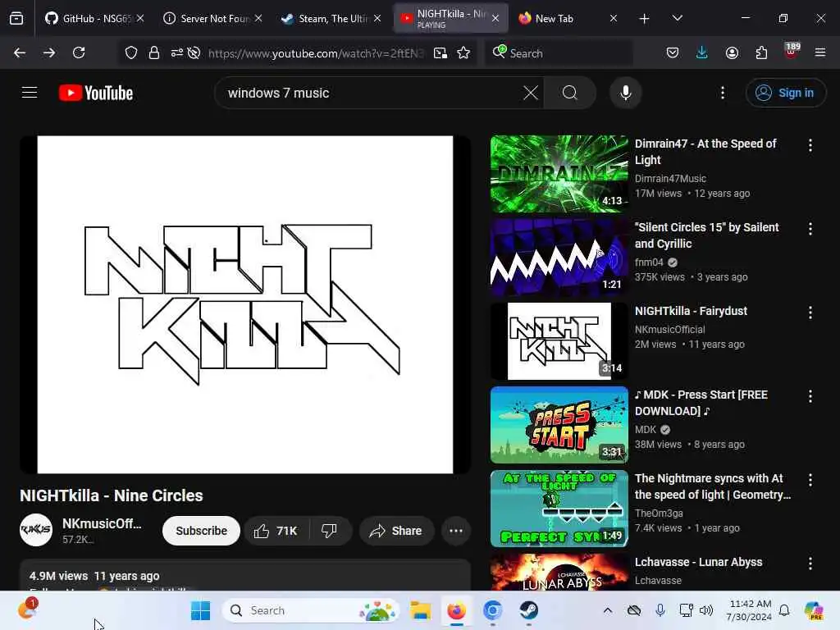
Task: Reload the current YouTube page
Action: click(79, 52)
